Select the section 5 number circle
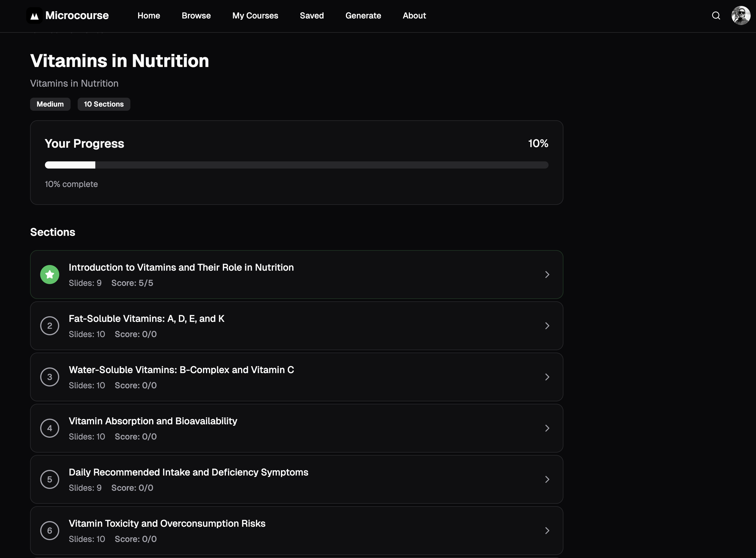Image resolution: width=756 pixels, height=558 pixels. 50,479
